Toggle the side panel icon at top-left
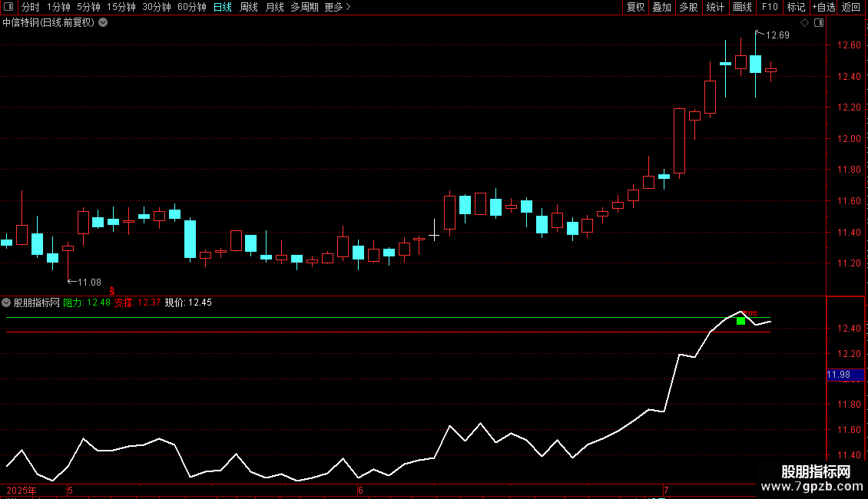 click(x=8, y=7)
